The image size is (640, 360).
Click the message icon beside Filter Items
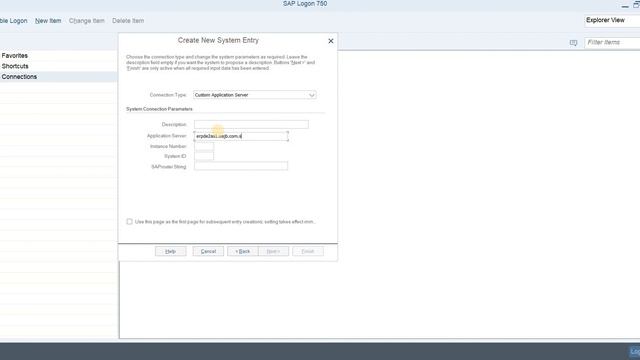(x=573, y=43)
